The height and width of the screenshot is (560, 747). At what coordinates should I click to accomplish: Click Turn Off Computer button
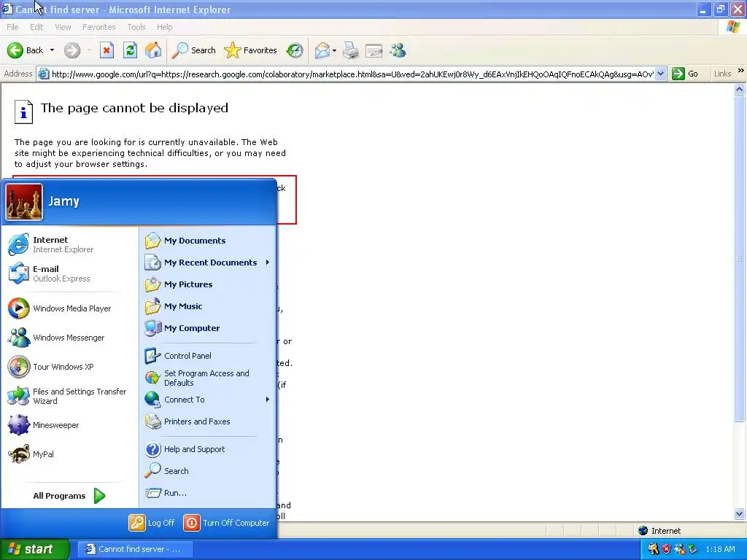click(226, 523)
